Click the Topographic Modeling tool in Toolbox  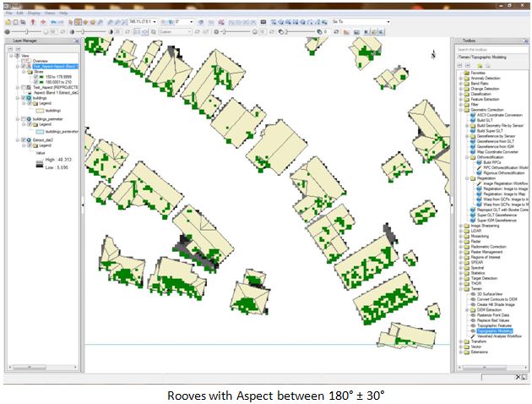click(496, 330)
